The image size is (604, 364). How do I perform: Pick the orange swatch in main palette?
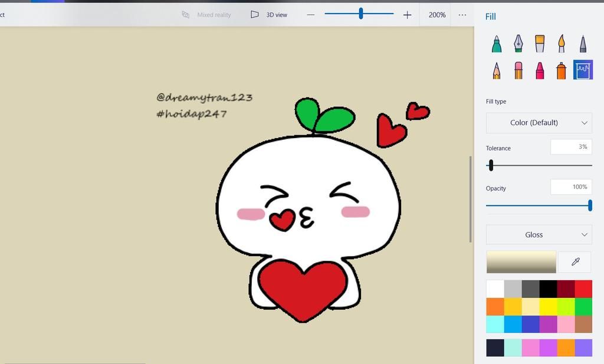pyautogui.click(x=495, y=307)
